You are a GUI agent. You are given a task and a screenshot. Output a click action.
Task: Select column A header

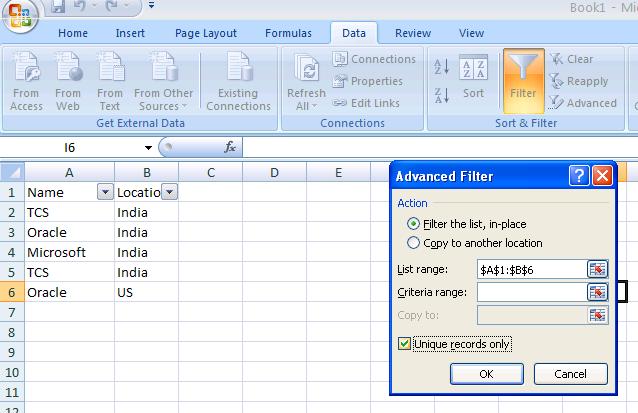pos(70,173)
